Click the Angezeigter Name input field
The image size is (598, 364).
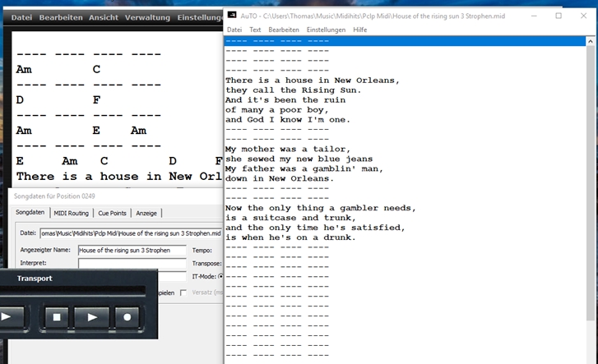132,250
